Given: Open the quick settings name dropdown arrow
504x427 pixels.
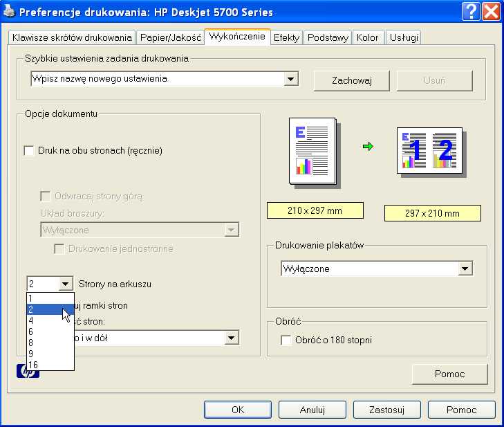Looking at the screenshot, I should (290, 79).
